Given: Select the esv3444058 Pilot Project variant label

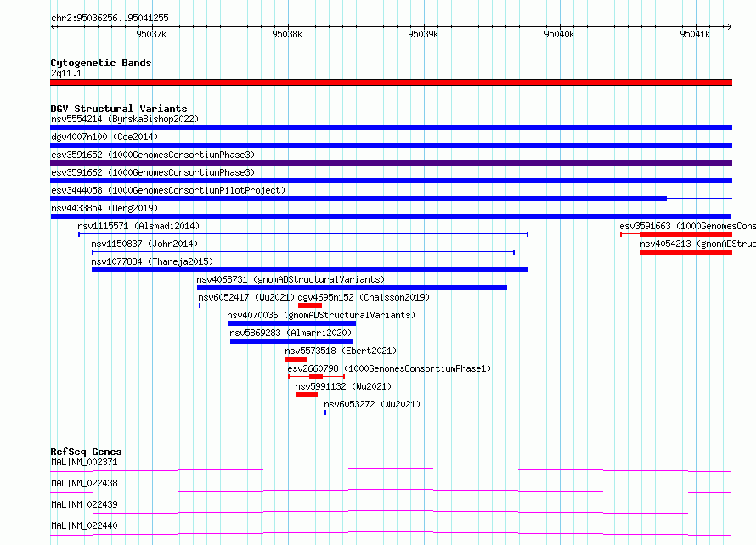Looking at the screenshot, I should coord(168,190).
